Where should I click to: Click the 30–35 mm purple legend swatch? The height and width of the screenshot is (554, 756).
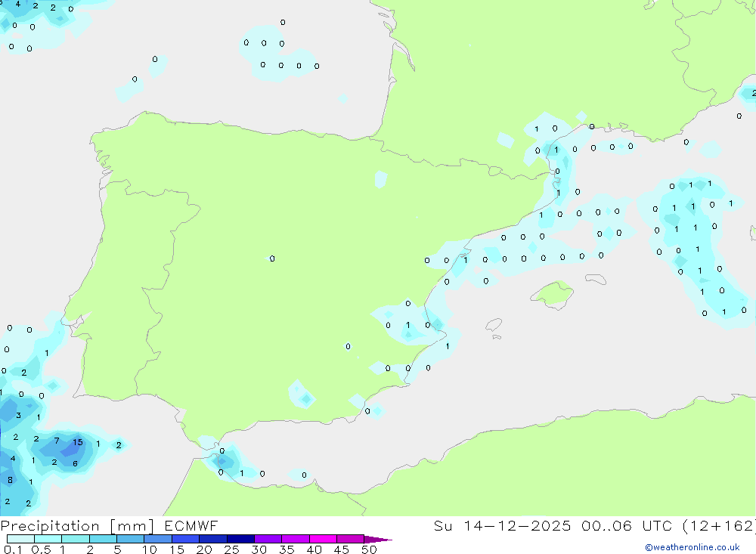268,539
